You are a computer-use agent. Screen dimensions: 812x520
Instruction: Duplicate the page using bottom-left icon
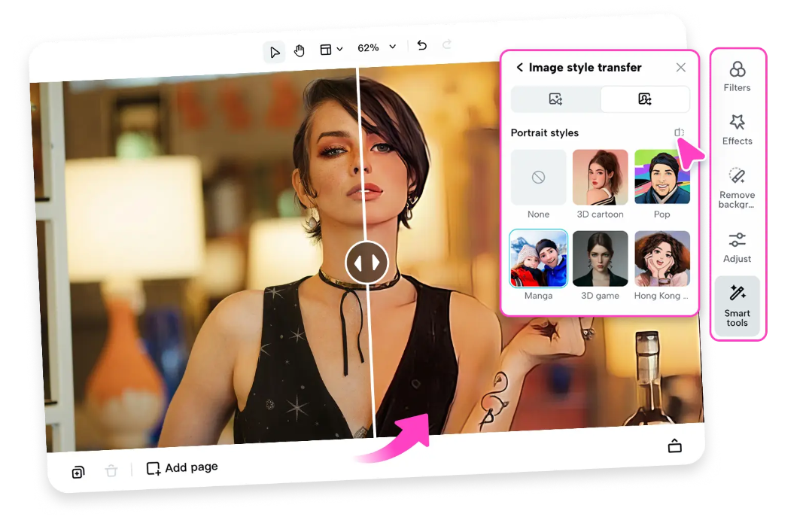pos(78,473)
